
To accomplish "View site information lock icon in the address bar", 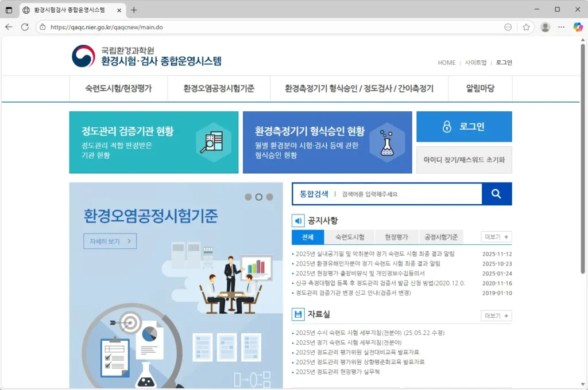I will [x=42, y=27].
